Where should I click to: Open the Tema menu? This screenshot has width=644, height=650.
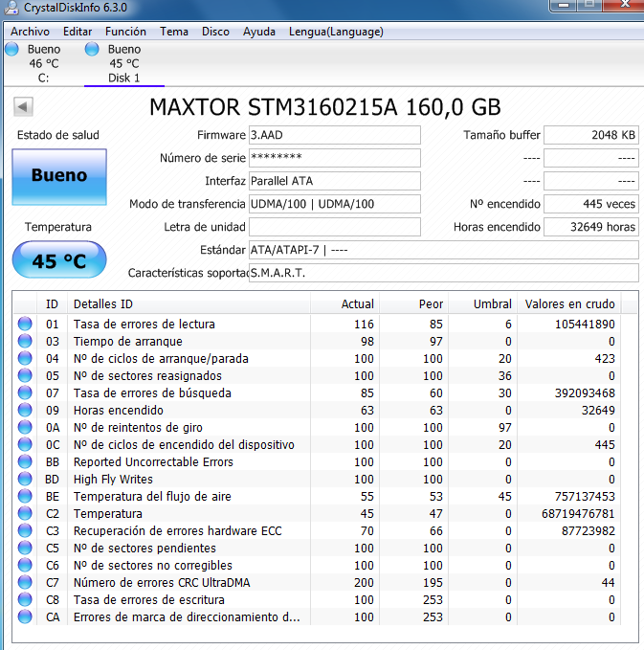click(174, 32)
